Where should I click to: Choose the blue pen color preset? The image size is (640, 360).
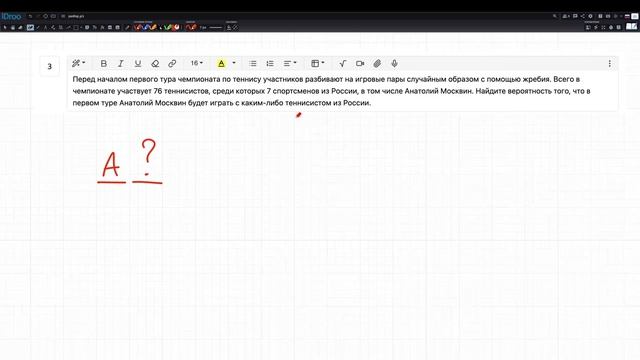tap(146, 27)
